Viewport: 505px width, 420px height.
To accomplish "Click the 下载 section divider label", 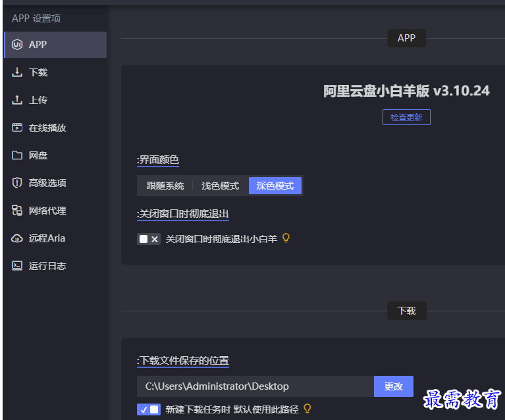I will pyautogui.click(x=406, y=311).
